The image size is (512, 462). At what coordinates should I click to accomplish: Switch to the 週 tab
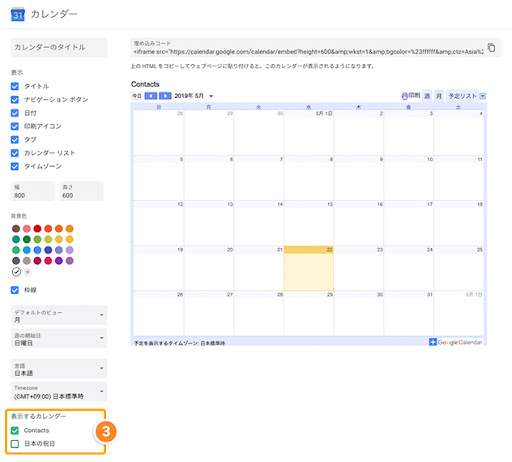pyautogui.click(x=427, y=96)
